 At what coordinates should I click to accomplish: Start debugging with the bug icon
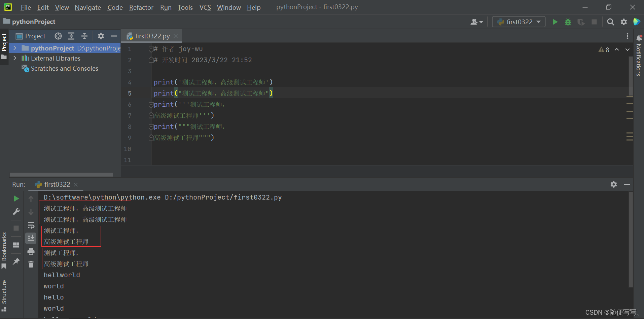coord(568,22)
